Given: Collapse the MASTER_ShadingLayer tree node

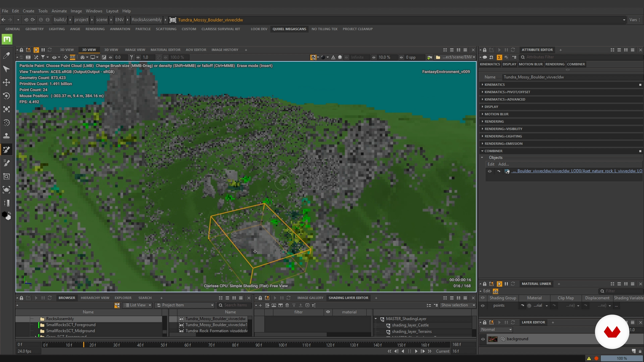Looking at the screenshot, I should point(375,319).
